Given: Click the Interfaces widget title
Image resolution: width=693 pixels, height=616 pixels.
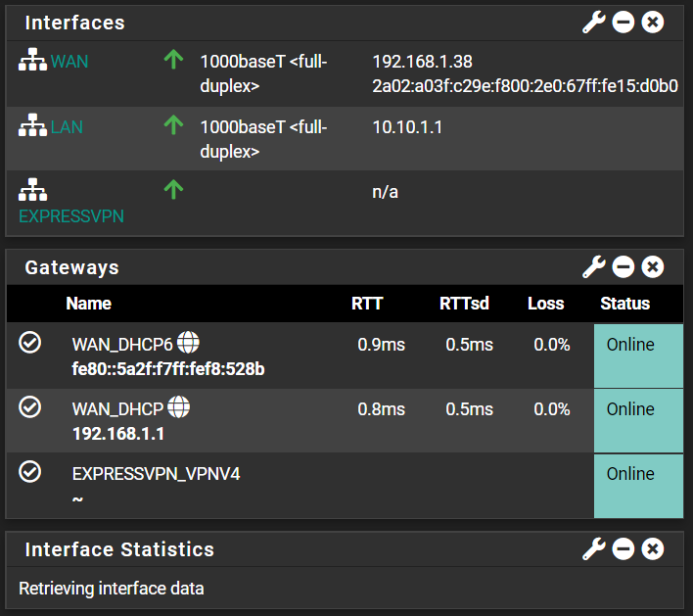Looking at the screenshot, I should (x=74, y=23).
